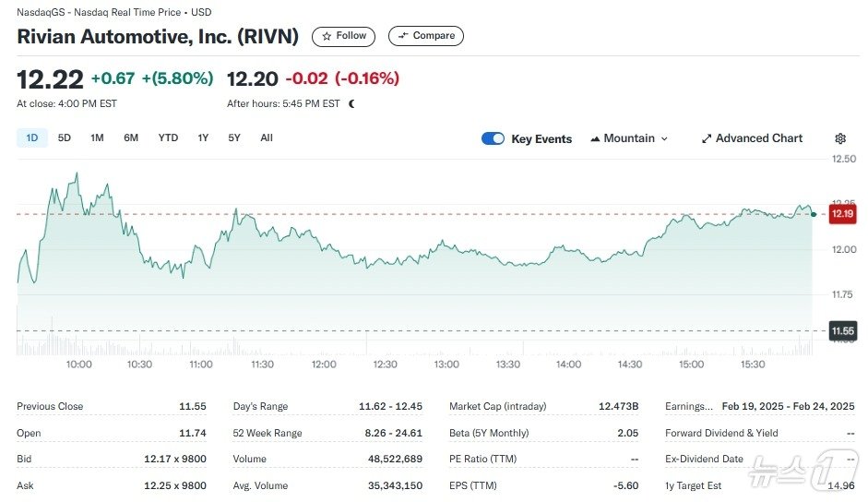868x502 pixels.
Task: Click the Follow star button
Action: (343, 36)
